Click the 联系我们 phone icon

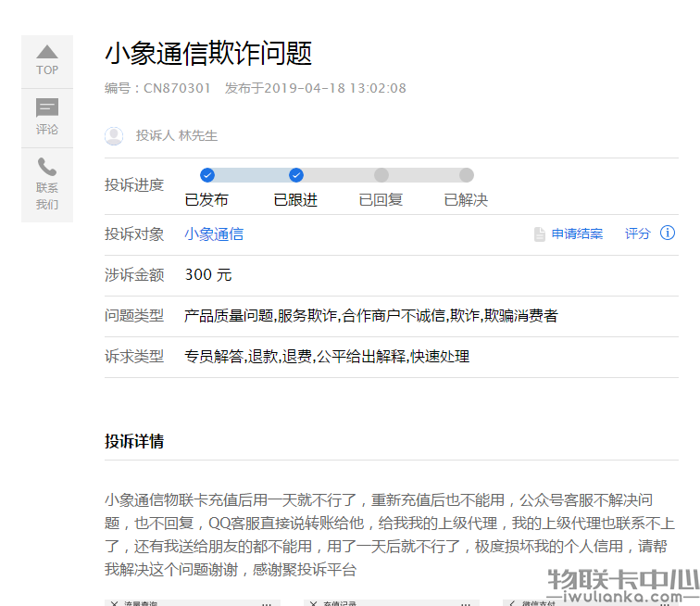(47, 167)
